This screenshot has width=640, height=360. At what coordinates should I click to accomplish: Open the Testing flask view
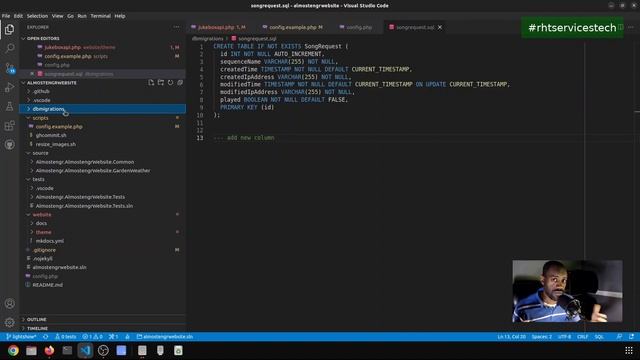[x=9, y=106]
